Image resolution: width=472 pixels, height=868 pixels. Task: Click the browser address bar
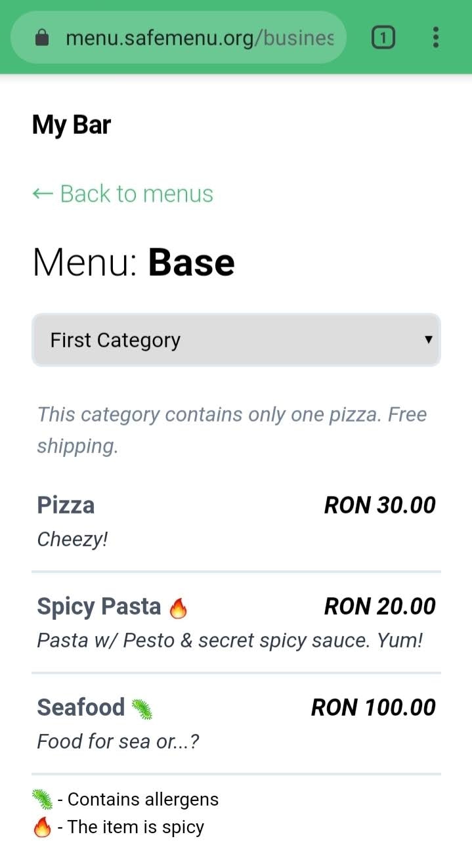197,37
